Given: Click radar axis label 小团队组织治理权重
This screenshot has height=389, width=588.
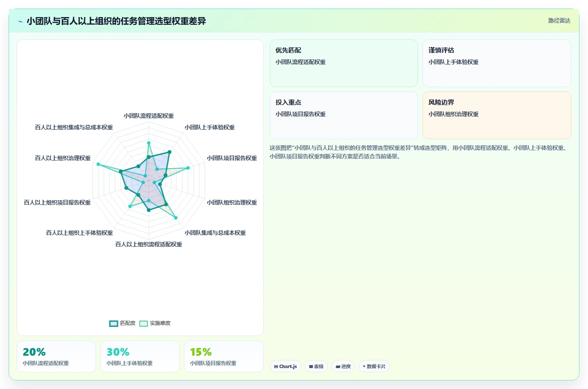Looking at the screenshot, I should (232, 202).
